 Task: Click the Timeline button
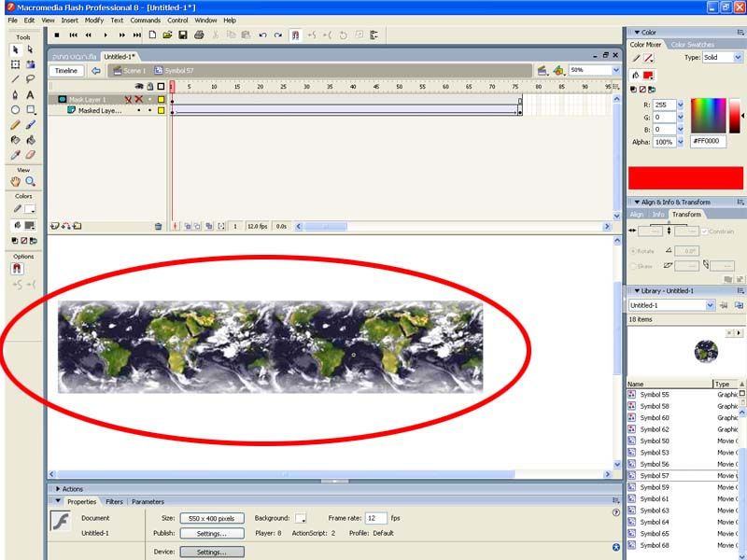pyautogui.click(x=66, y=71)
